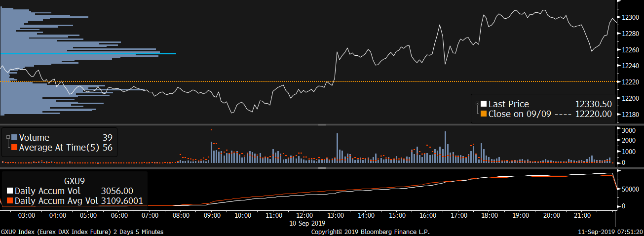Click the orange dotted previous close line
The width and height of the screenshot is (644, 236).
point(308,81)
